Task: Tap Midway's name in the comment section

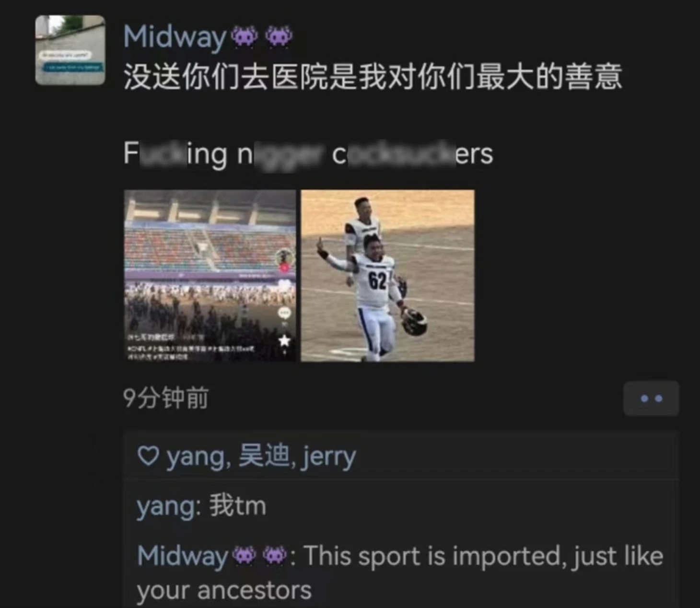Action: (182, 556)
